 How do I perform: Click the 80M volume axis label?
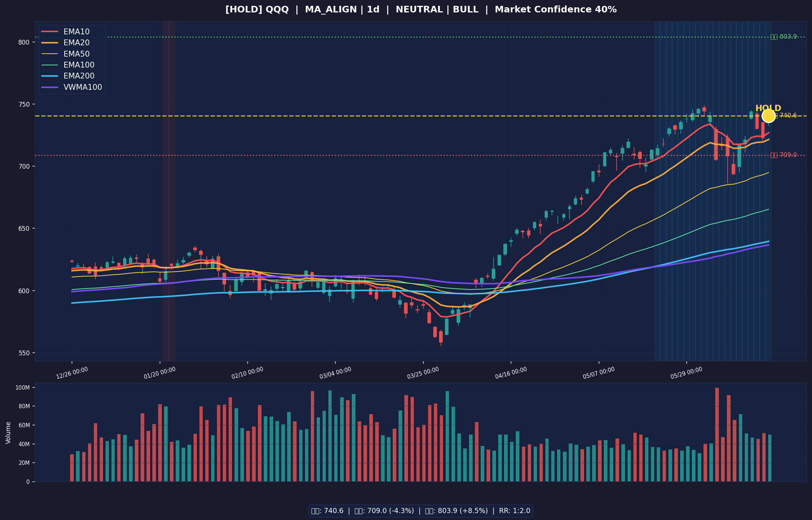click(24, 406)
